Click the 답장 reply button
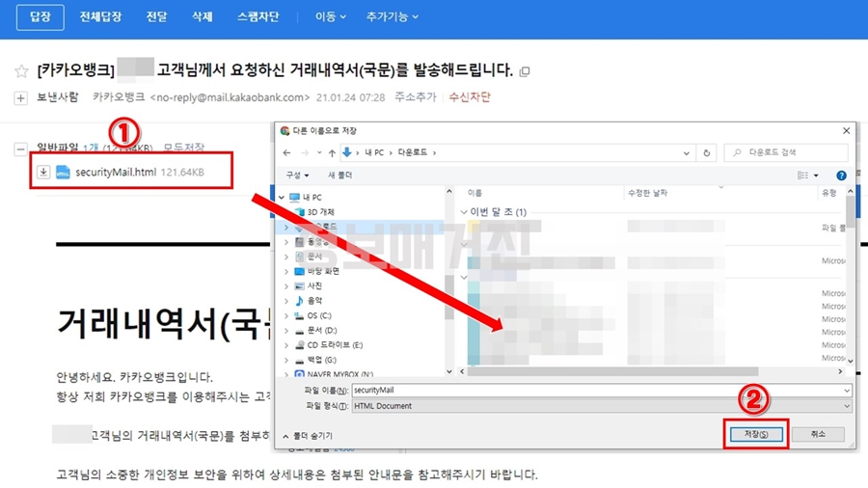Image resolution: width=868 pixels, height=488 pixels. [40, 17]
